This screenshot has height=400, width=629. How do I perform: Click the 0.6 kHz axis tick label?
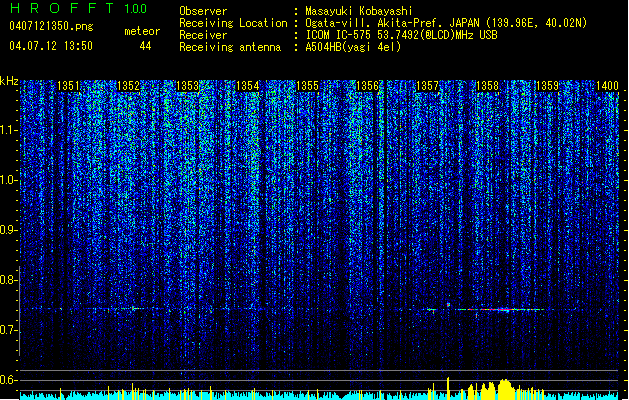click(8, 380)
